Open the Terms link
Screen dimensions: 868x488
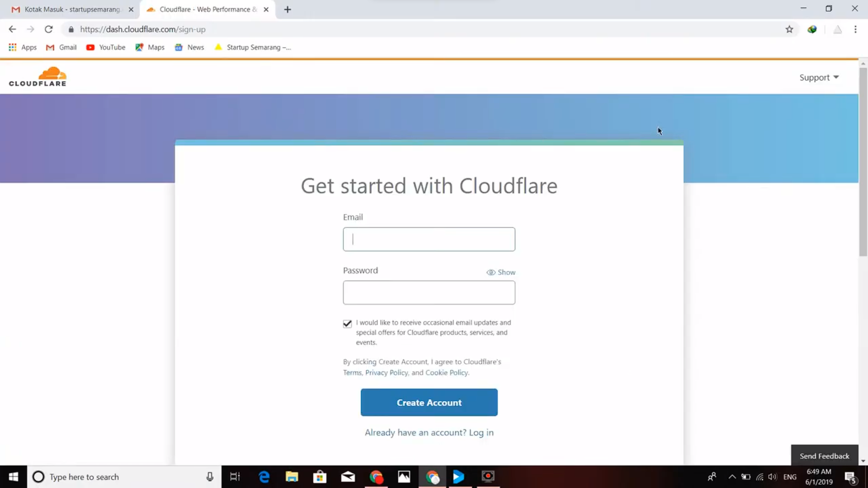352,372
